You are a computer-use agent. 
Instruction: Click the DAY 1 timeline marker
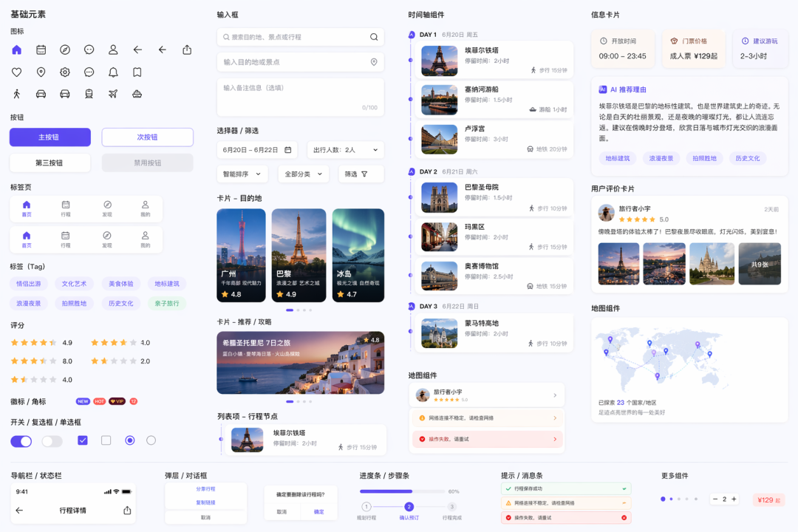(x=412, y=35)
